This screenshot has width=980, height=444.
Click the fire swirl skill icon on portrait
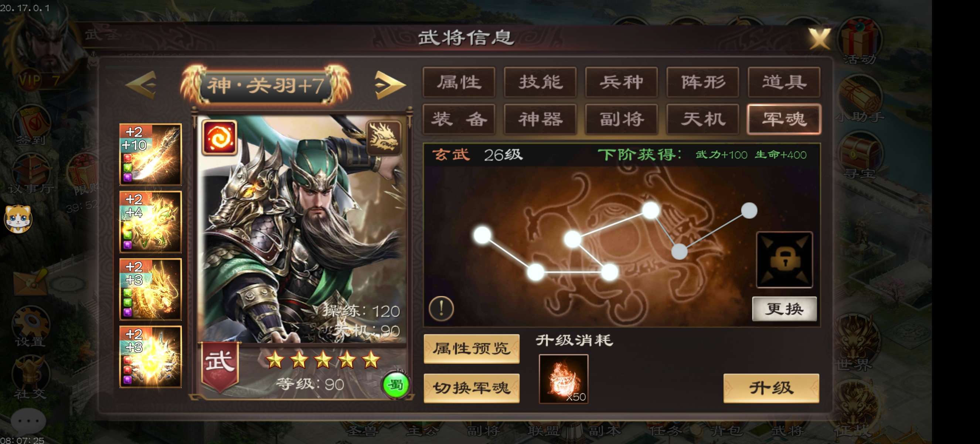pos(220,138)
